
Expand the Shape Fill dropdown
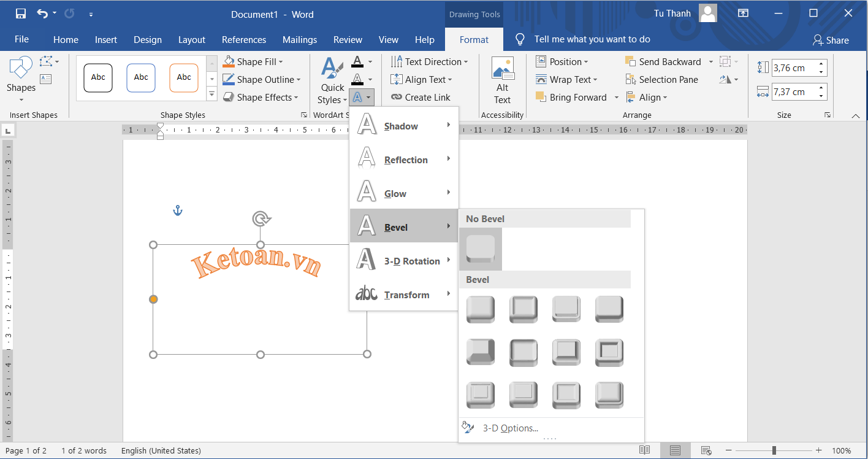[281, 62]
